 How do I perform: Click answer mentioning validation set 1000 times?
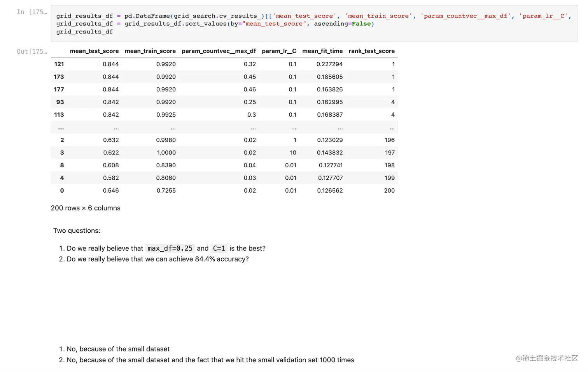[x=210, y=360]
